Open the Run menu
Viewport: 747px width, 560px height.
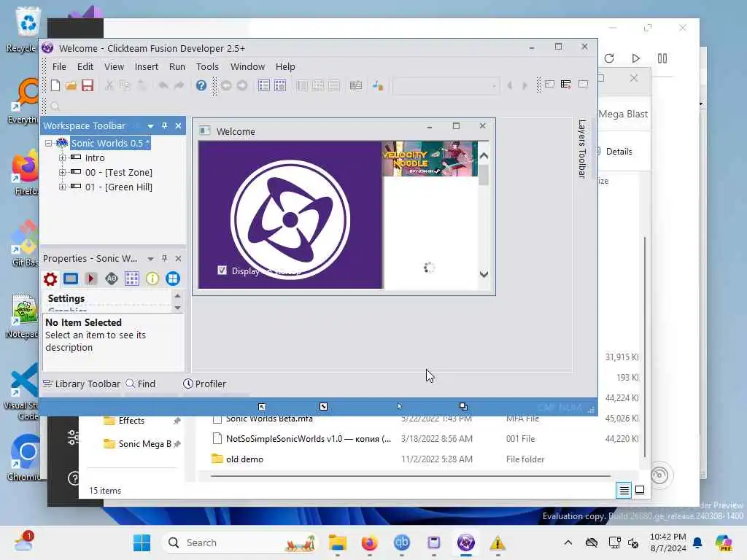[177, 66]
